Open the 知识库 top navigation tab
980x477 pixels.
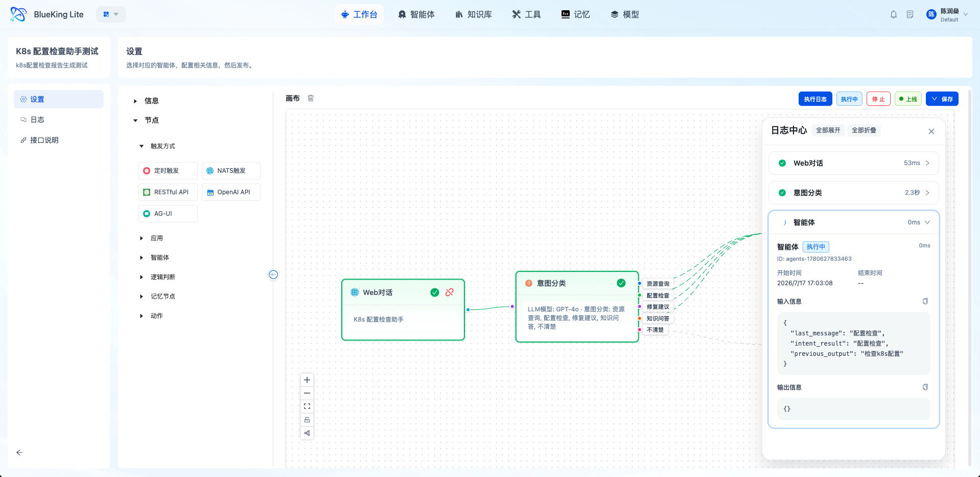(x=474, y=14)
